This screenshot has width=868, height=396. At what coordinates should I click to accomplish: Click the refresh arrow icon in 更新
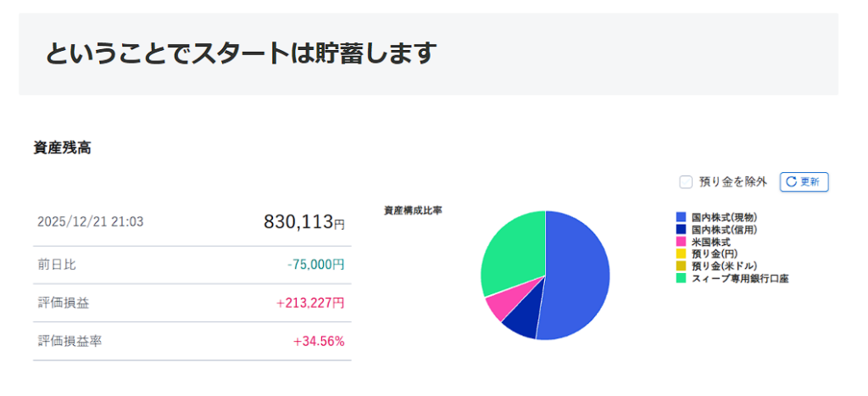[x=792, y=181]
